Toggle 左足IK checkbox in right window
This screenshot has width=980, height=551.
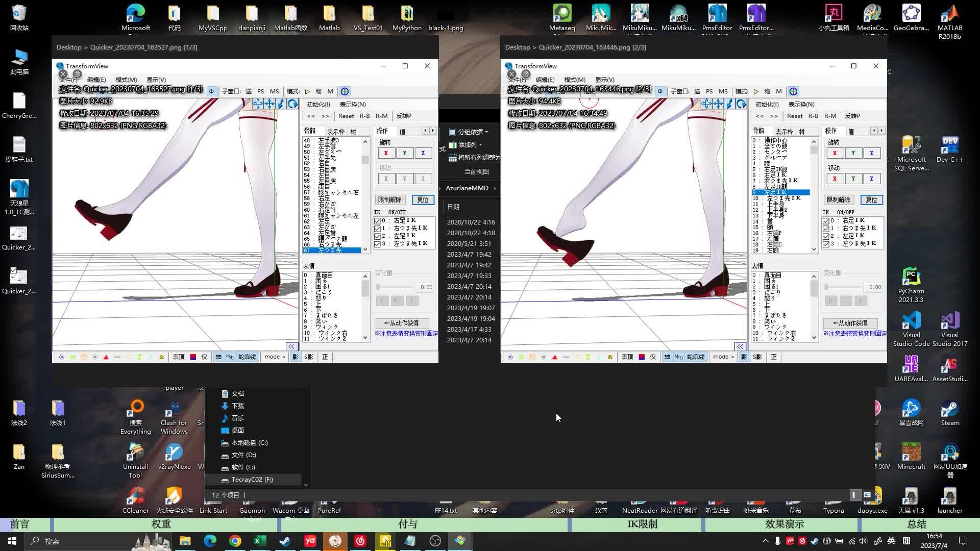coord(826,236)
